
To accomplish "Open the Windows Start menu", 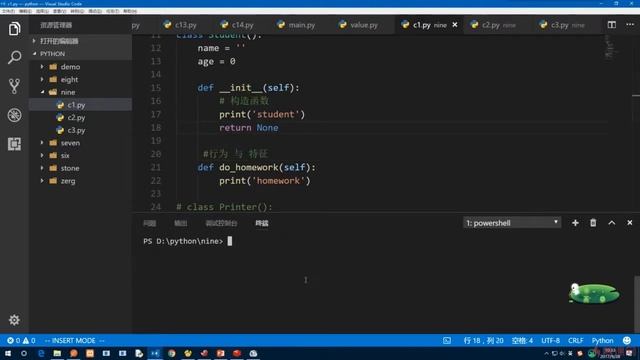I will 8,353.
